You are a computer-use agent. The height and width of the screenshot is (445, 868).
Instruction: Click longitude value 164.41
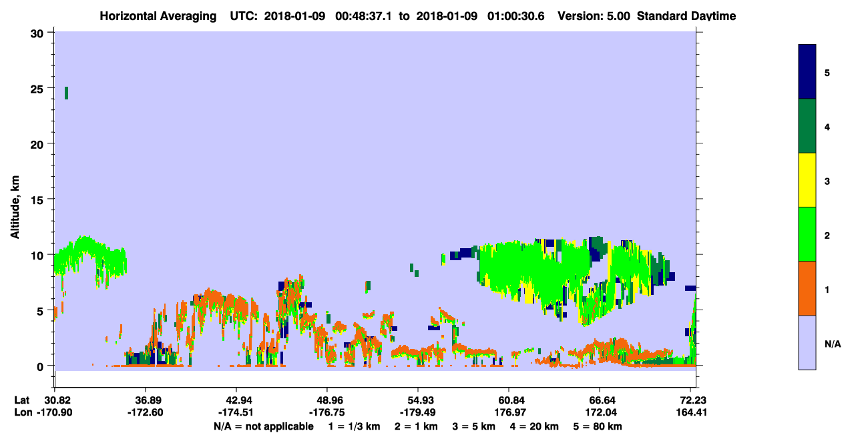(x=690, y=412)
